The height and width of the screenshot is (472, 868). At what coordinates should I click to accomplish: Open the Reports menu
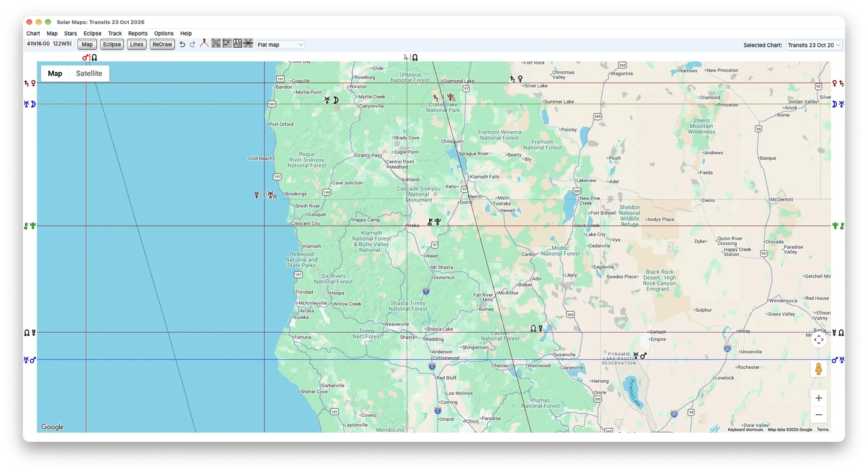138,34
